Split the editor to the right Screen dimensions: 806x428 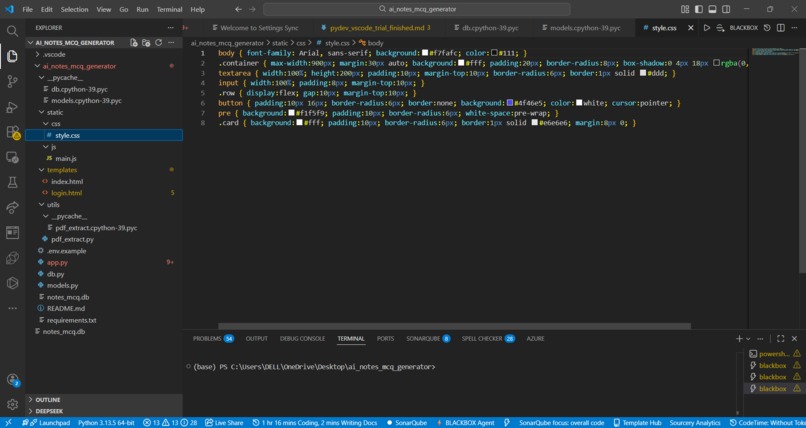pos(781,28)
